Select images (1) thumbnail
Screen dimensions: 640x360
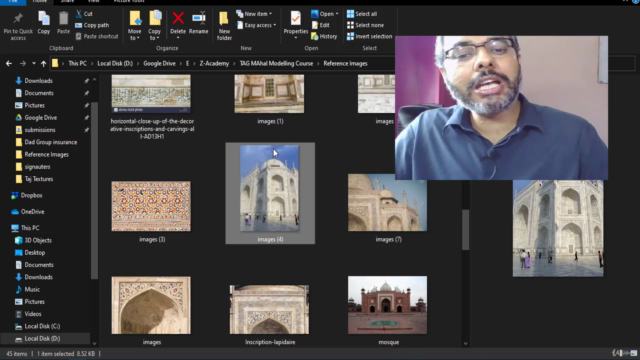269,94
